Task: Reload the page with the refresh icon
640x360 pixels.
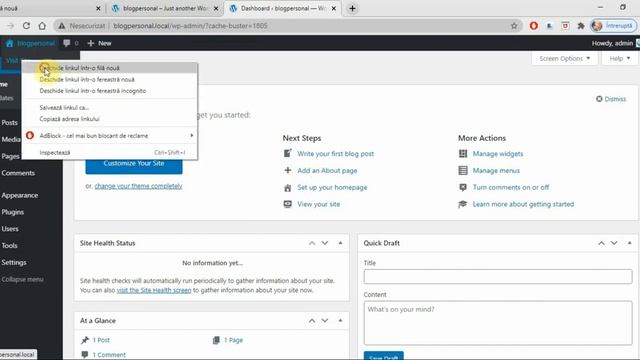Action: pos(26,26)
